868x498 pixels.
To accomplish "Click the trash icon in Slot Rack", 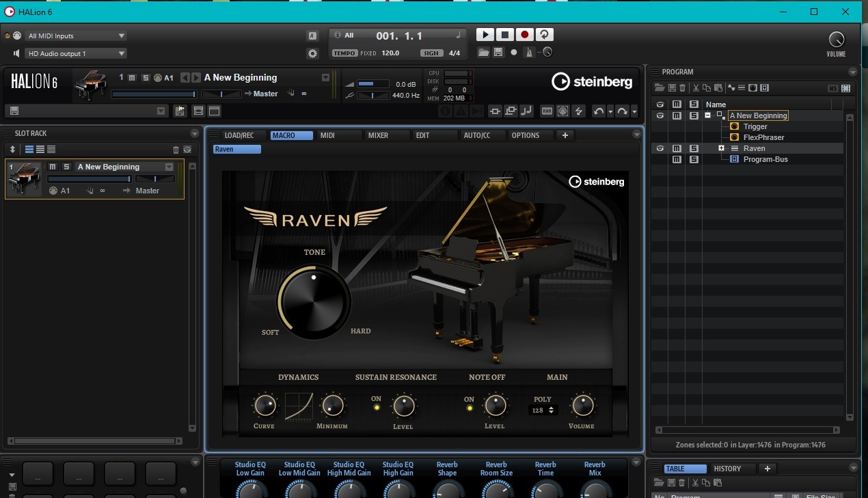I will [176, 150].
